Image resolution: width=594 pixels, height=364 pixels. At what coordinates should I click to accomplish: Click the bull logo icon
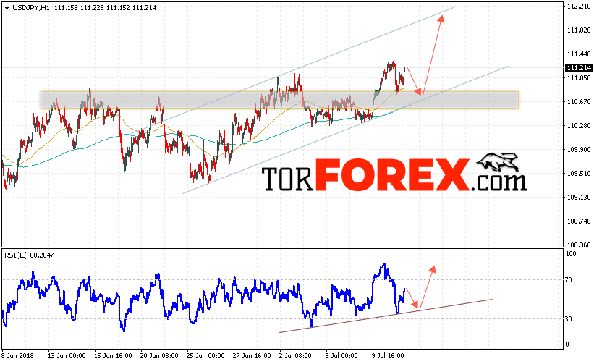498,161
